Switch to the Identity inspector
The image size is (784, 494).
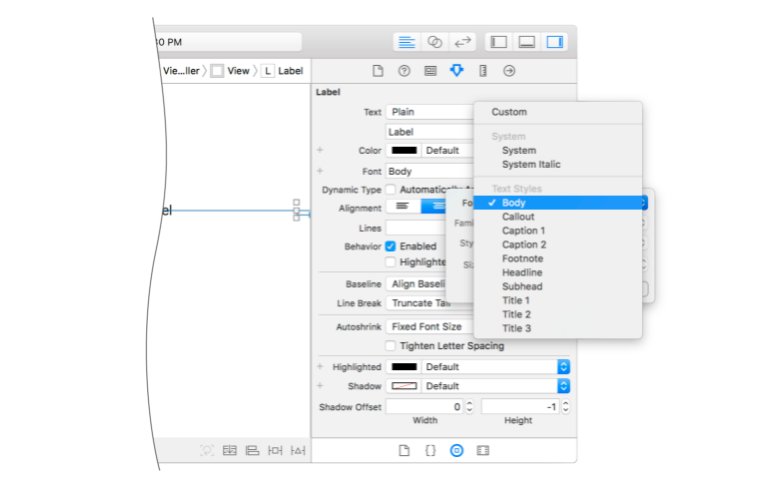pos(430,71)
